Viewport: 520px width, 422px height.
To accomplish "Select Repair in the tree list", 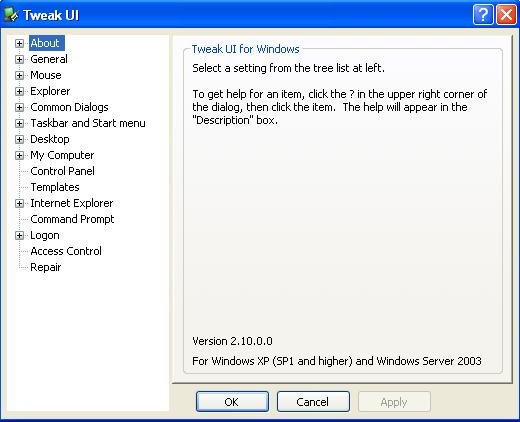I will (46, 267).
